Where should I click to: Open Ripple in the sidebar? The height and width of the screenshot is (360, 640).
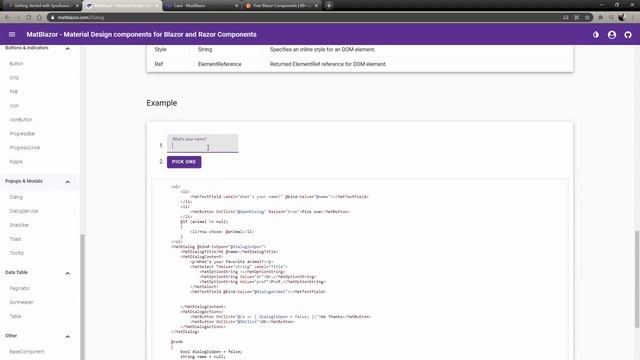click(x=16, y=162)
